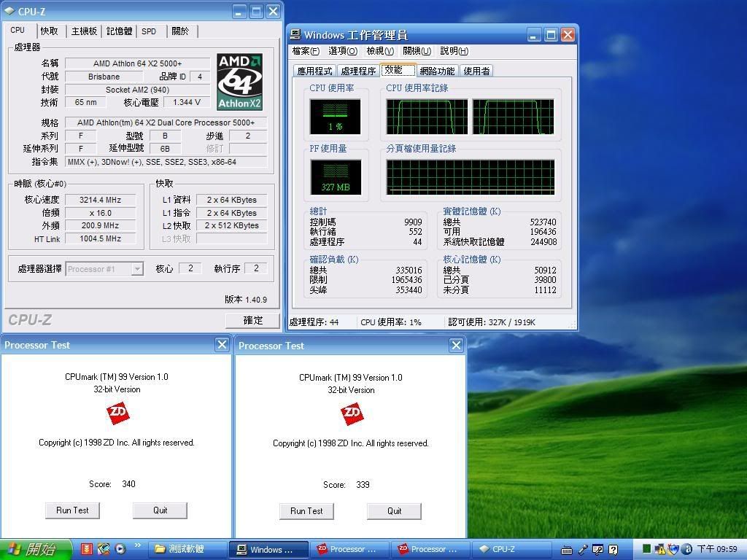
Task: Close the left Processor Test window
Action: (x=222, y=345)
